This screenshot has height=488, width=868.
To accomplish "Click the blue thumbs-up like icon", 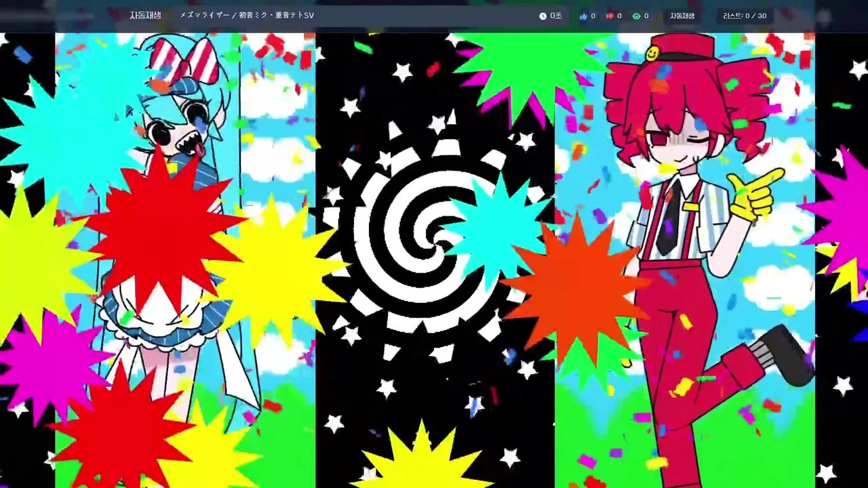I will pyautogui.click(x=583, y=16).
